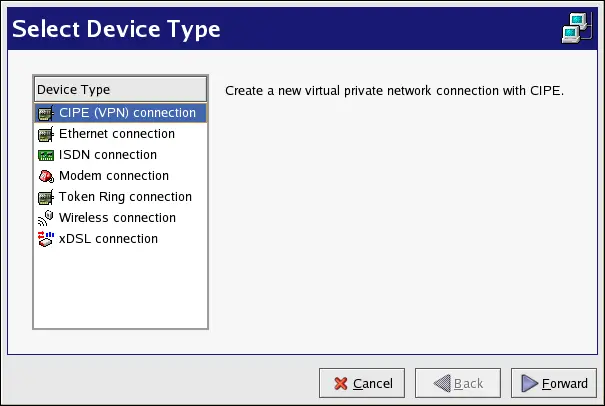Click the network computers icon in header
The image size is (605, 406).
(577, 30)
